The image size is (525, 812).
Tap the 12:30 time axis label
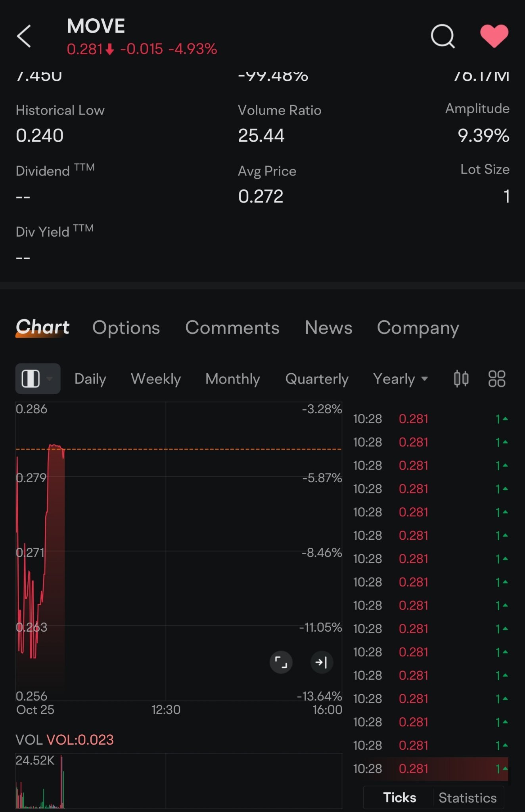[x=166, y=709]
